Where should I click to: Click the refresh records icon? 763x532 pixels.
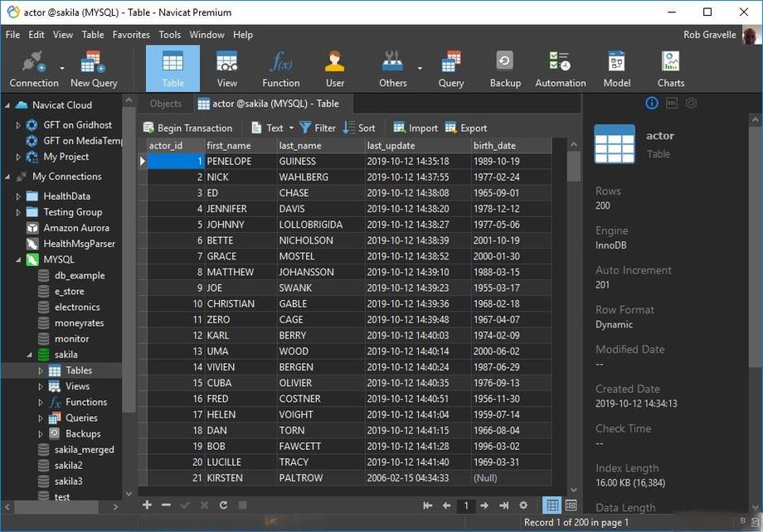point(223,505)
